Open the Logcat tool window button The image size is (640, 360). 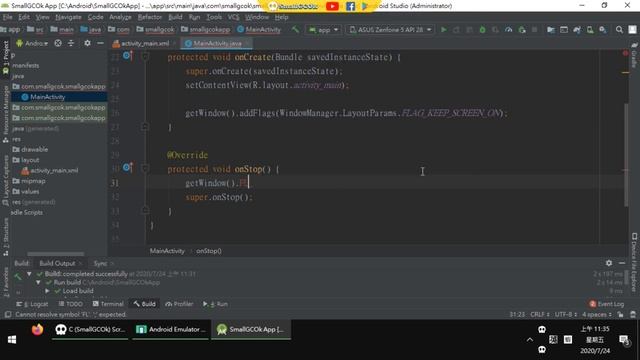tap(32, 304)
